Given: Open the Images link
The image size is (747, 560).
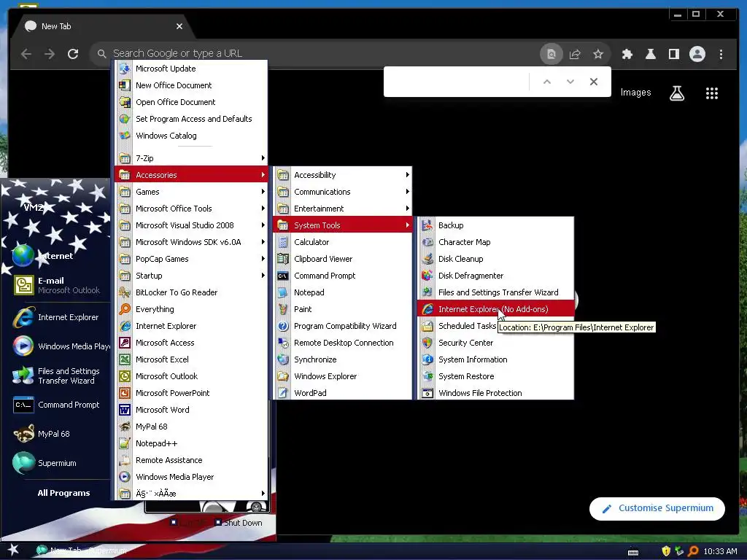Looking at the screenshot, I should tap(635, 93).
